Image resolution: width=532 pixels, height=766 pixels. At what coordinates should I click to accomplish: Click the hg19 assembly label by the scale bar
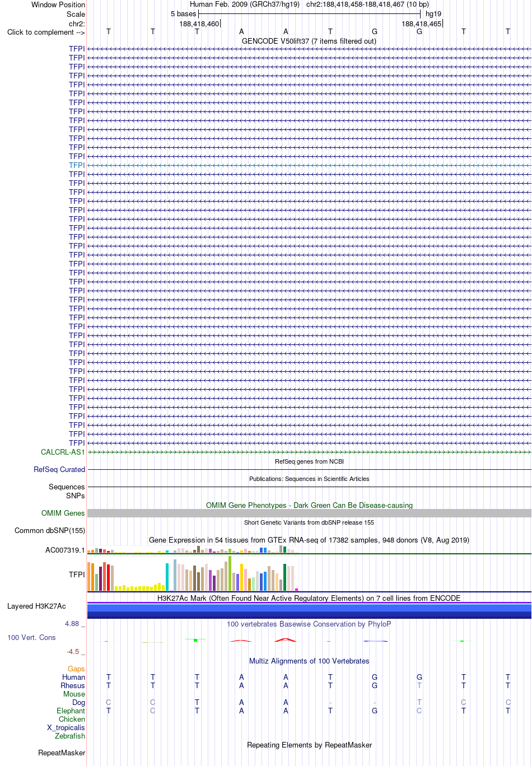click(x=433, y=13)
